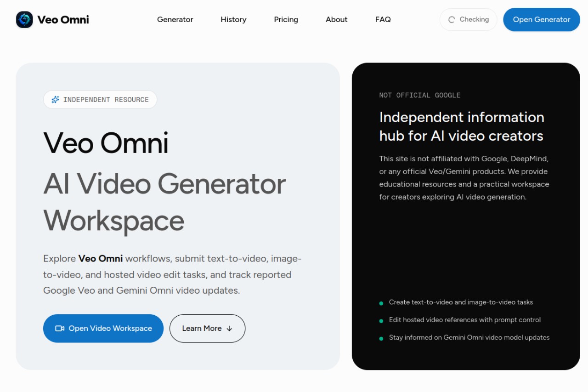This screenshot has width=588, height=392.
Task: Go to the History page
Action: pos(233,20)
